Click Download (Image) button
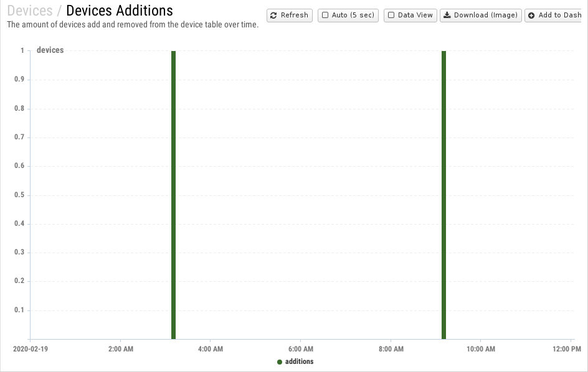Image resolution: width=588 pixels, height=372 pixels. click(x=481, y=16)
